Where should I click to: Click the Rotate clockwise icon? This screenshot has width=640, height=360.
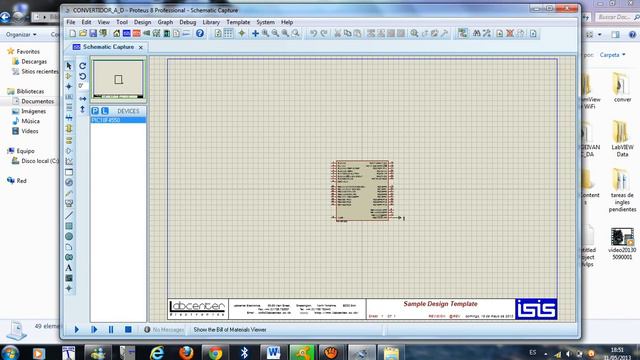pyautogui.click(x=82, y=66)
